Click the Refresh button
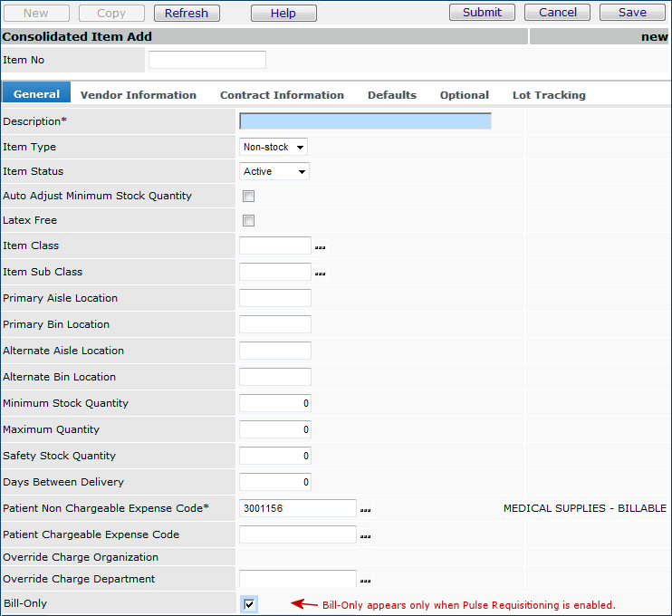Image resolution: width=672 pixels, height=616 pixels. click(187, 13)
